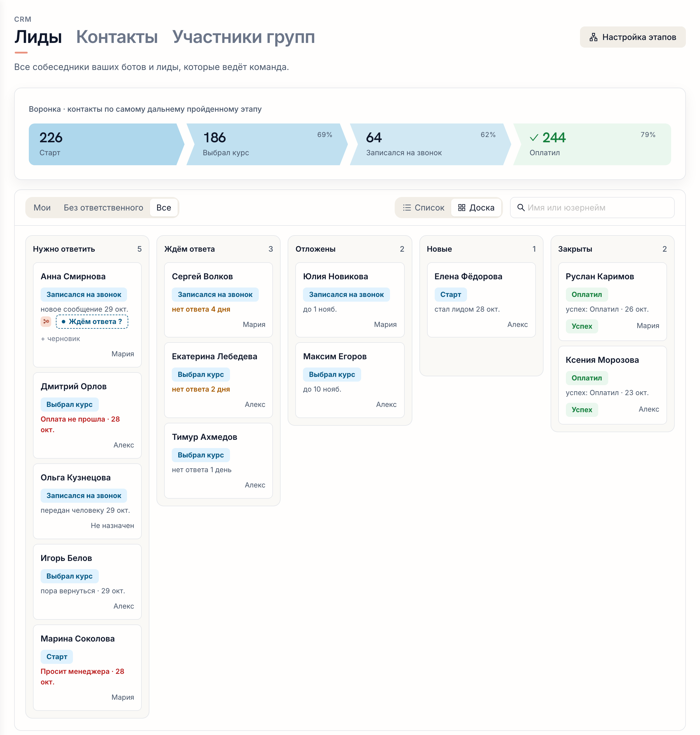Open Настройка этапов settings

[632, 37]
